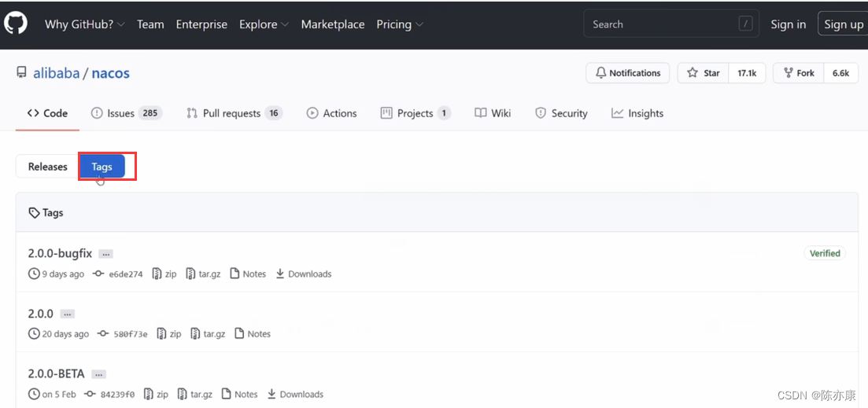
Task: Open the alibaba owner profile link
Action: pos(57,73)
